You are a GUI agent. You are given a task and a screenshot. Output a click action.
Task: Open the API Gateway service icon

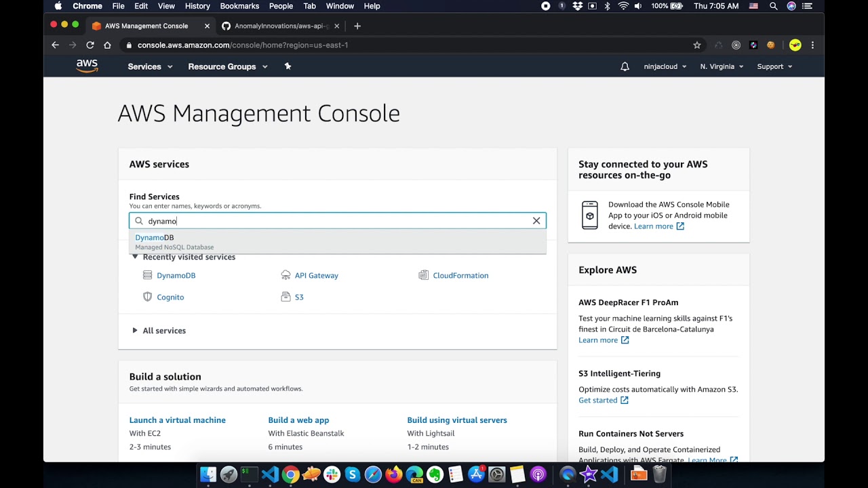click(285, 275)
